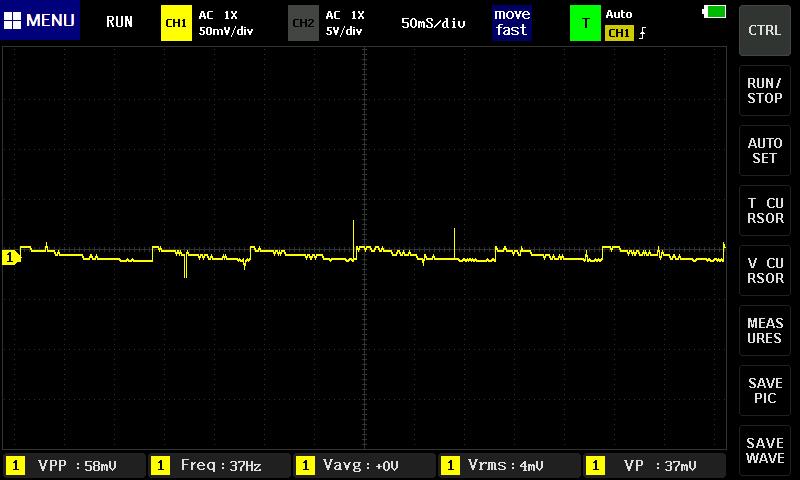The height and width of the screenshot is (480, 800).
Task: Click channel badge beside Vavg readout
Action: (x=305, y=465)
